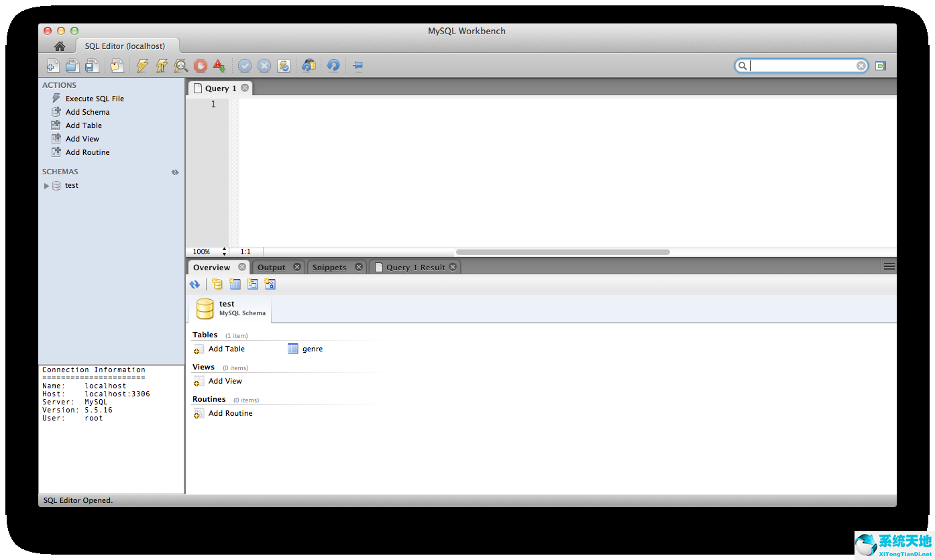Open a SQL script file from the toolbar
This screenshot has width=935, height=560.
[x=72, y=65]
